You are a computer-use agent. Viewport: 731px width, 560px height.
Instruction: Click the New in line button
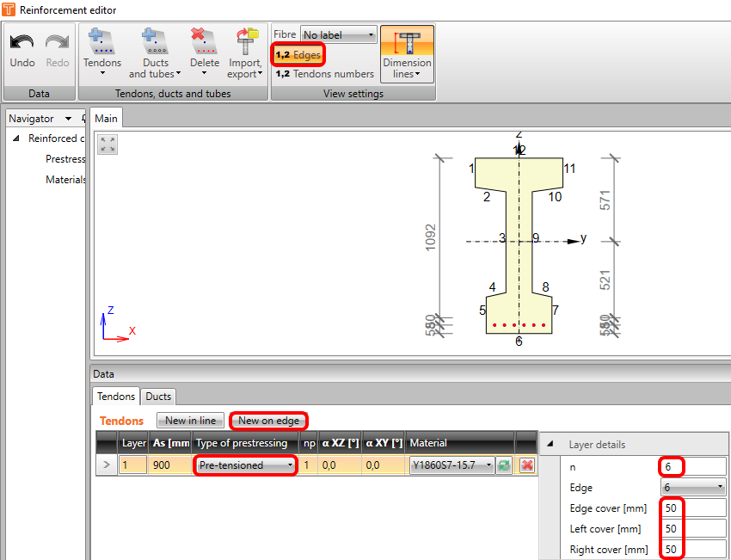coord(190,421)
